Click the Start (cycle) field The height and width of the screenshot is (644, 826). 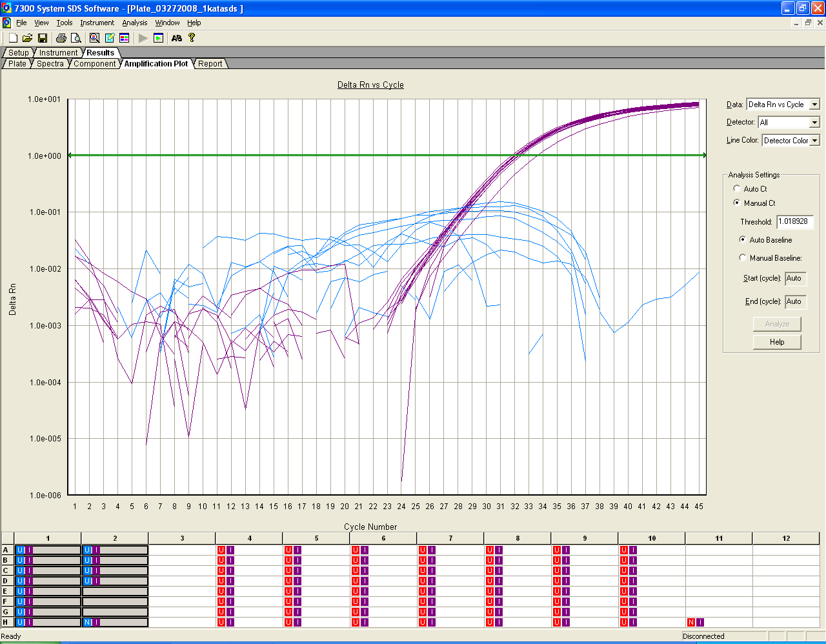(796, 279)
